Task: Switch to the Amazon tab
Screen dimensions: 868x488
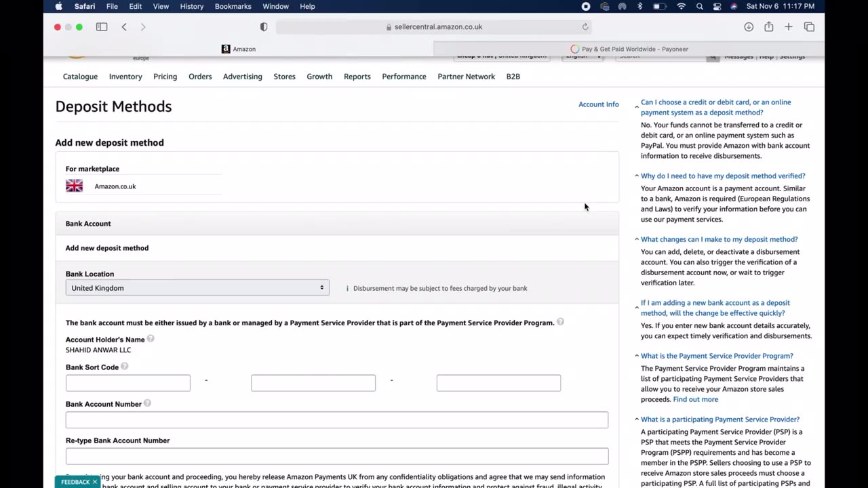Action: click(239, 49)
